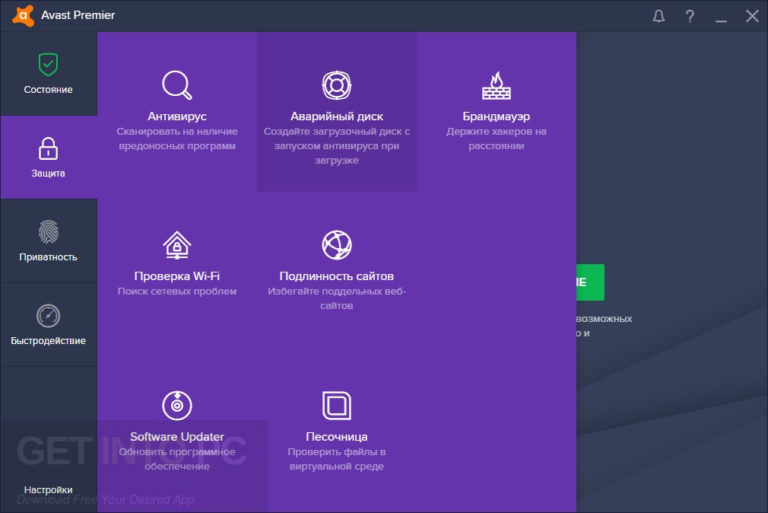Click the Защита label in sidebar

(48, 173)
